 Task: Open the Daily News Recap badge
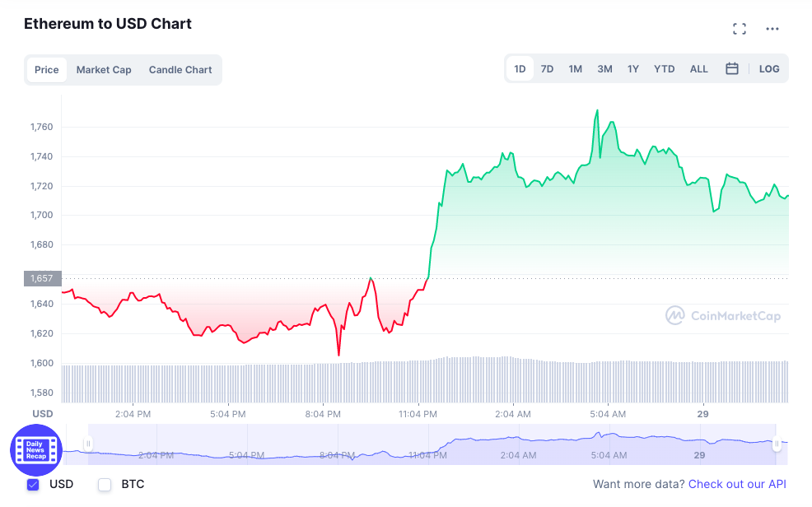pyautogui.click(x=36, y=450)
